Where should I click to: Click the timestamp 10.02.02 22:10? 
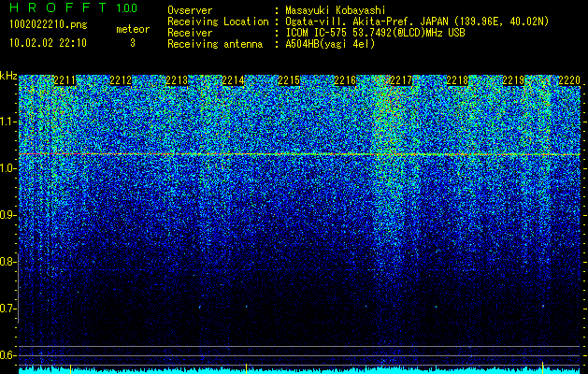click(48, 43)
